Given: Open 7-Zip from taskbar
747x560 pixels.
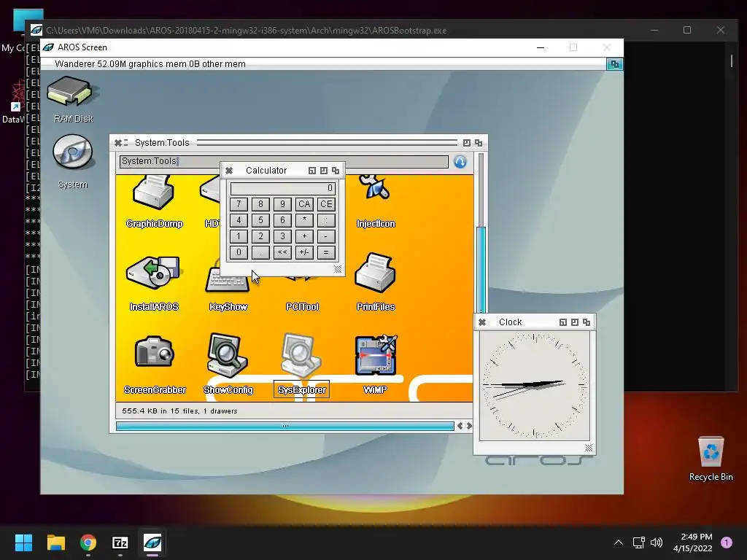Looking at the screenshot, I should click(x=120, y=542).
